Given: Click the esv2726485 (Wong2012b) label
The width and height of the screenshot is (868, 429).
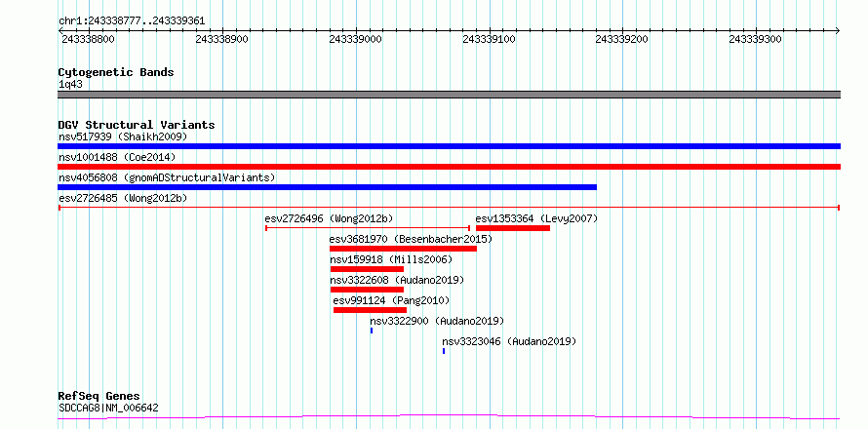Looking at the screenshot, I should 123,198.
